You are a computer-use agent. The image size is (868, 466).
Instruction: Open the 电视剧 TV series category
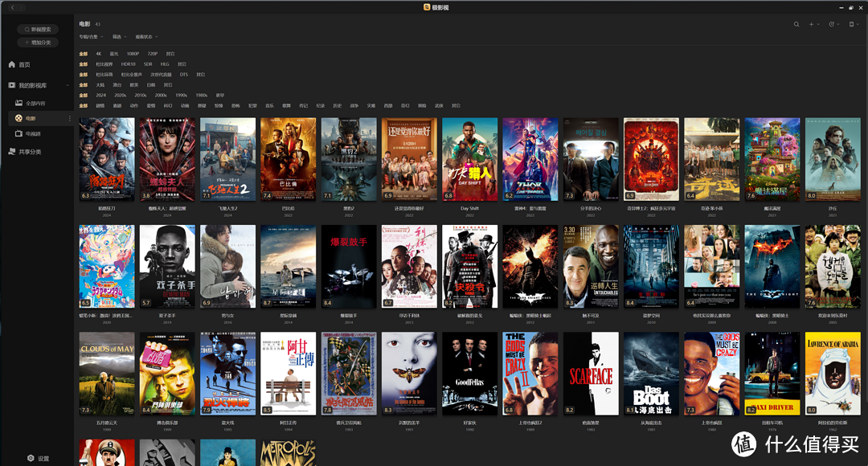tap(32, 133)
